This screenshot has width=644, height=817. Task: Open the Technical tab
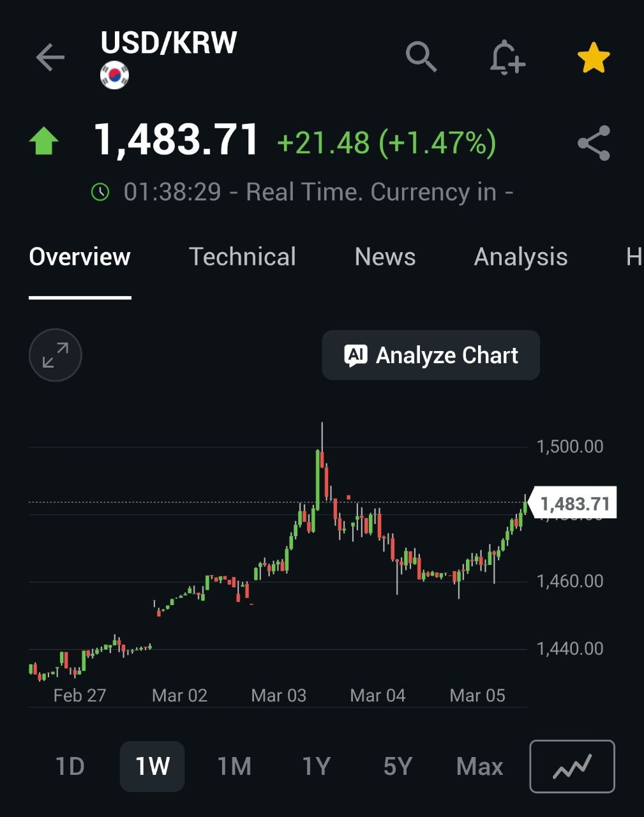(x=243, y=257)
